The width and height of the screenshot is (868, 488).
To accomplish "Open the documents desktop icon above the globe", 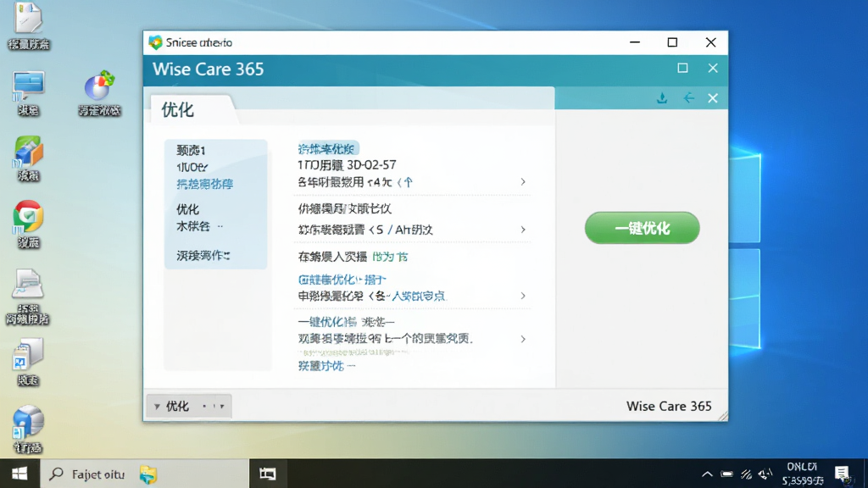I will (x=28, y=361).
